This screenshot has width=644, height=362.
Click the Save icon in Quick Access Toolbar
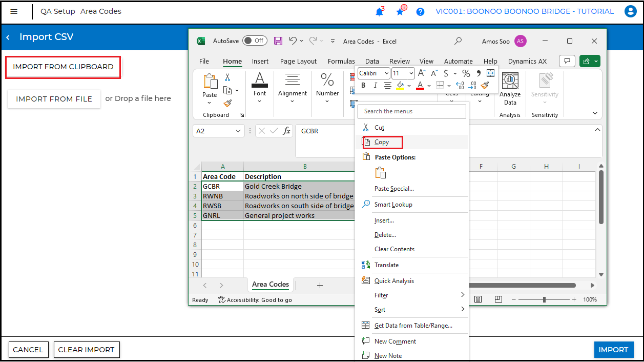tap(278, 41)
